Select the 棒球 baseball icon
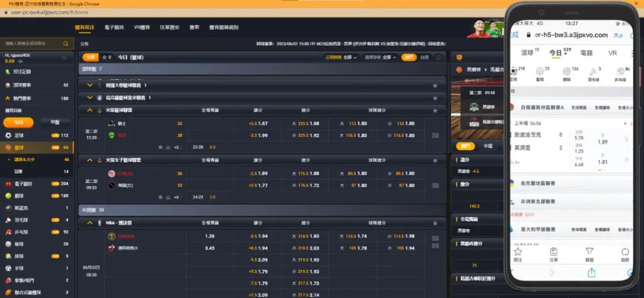Image resolution: width=644 pixels, height=298 pixels. [x=8, y=244]
